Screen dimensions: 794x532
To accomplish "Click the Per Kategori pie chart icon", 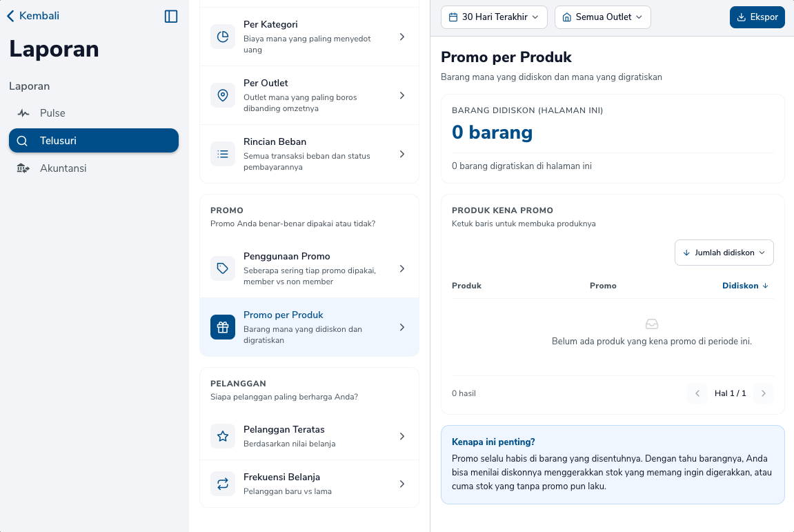I will pos(223,37).
